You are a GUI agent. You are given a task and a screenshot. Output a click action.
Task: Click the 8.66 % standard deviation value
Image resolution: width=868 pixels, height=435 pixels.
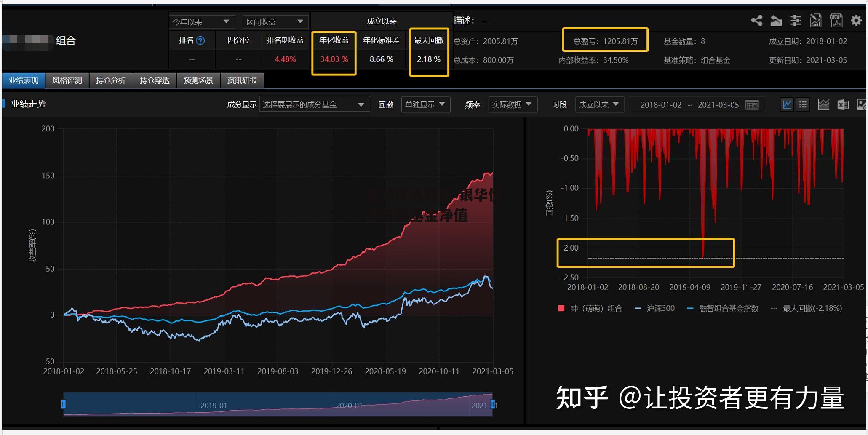click(x=382, y=59)
